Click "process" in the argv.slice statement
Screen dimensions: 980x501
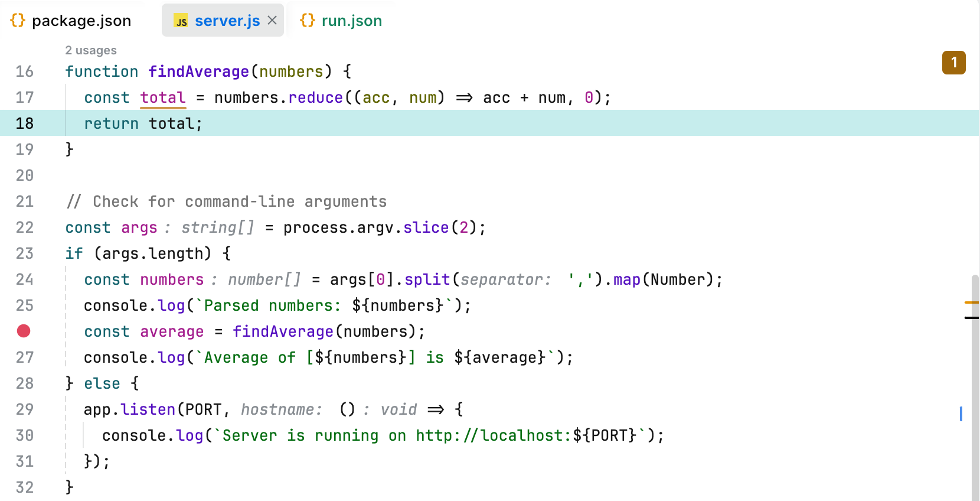click(x=315, y=227)
